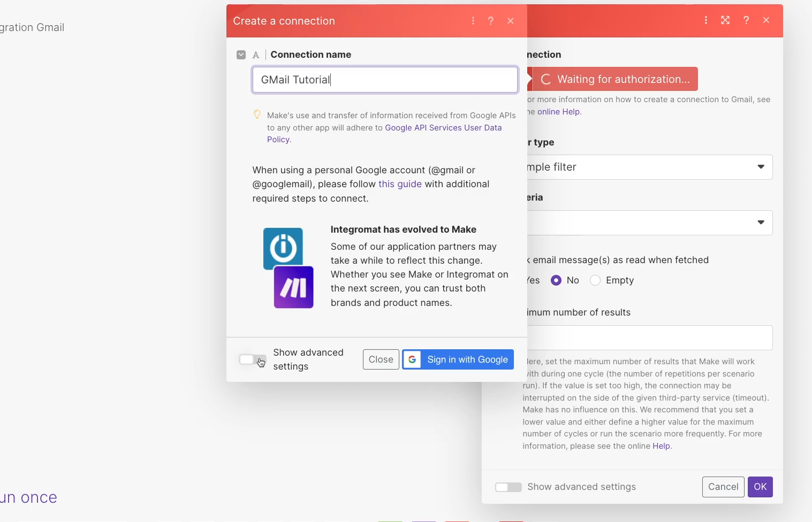Click the Close button in connection dialog
This screenshot has width=812, height=522.
381,359
